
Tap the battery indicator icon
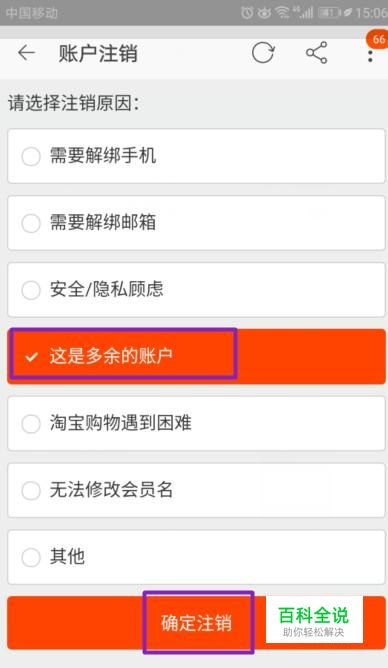(330, 13)
